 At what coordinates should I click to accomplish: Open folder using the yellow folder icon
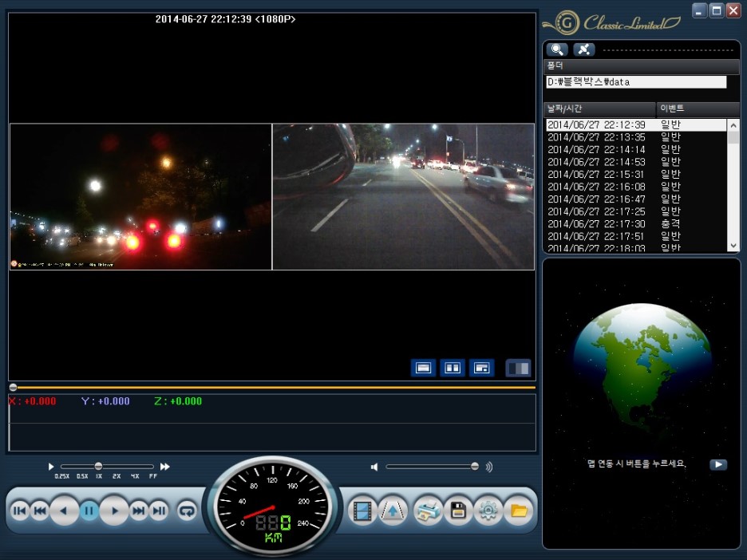pos(519,511)
